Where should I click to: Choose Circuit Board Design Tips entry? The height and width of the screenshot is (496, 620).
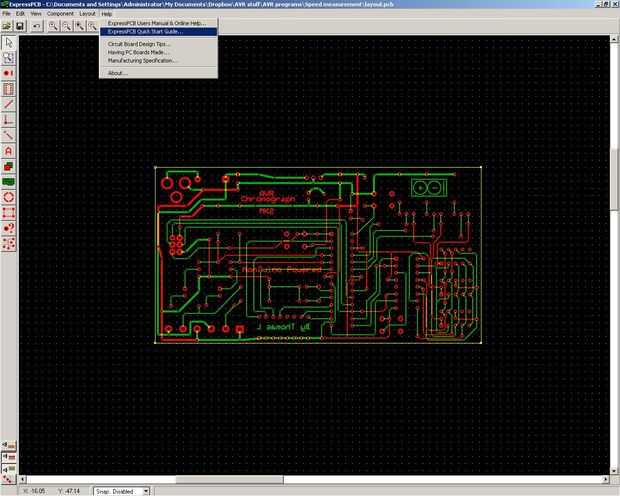coord(158,44)
